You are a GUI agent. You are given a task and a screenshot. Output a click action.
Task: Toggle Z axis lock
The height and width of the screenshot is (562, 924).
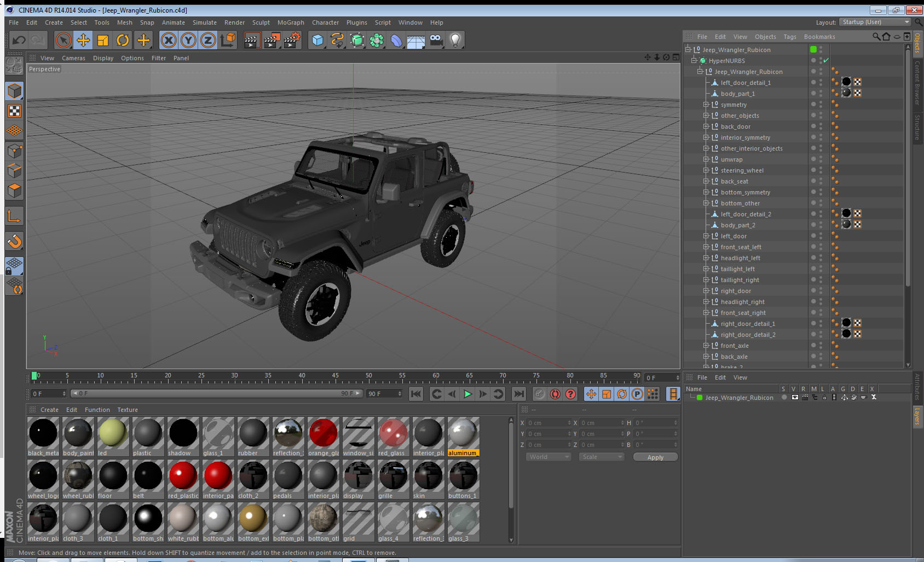coord(208,40)
